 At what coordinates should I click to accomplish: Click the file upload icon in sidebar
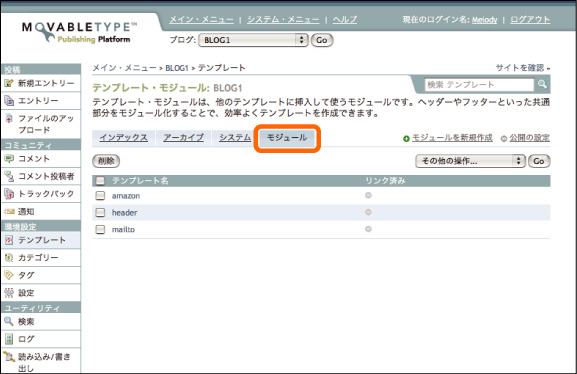click(9, 119)
